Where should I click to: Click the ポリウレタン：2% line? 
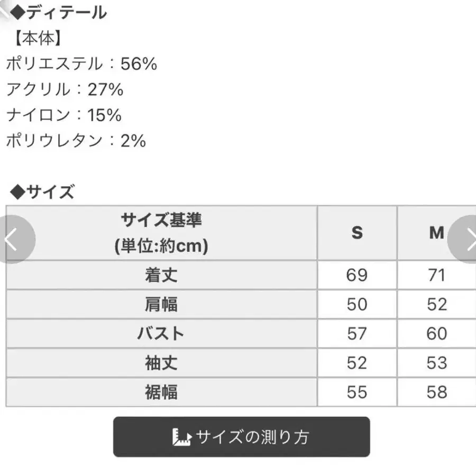(x=76, y=140)
